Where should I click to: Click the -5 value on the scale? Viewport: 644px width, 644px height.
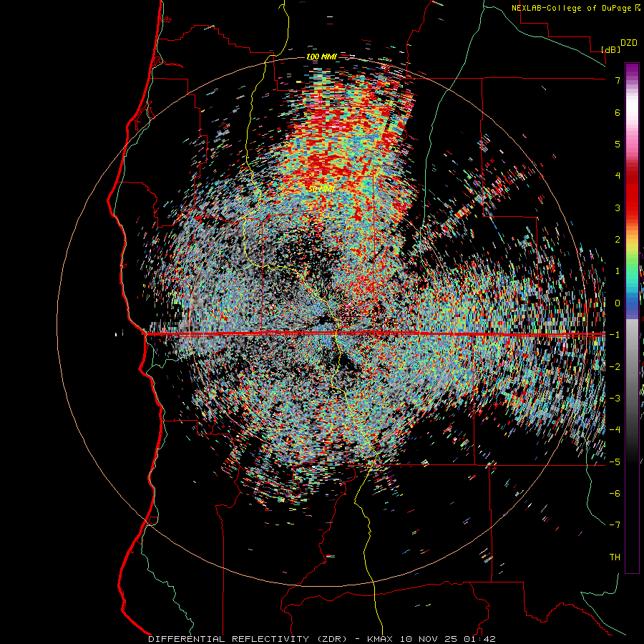click(615, 462)
